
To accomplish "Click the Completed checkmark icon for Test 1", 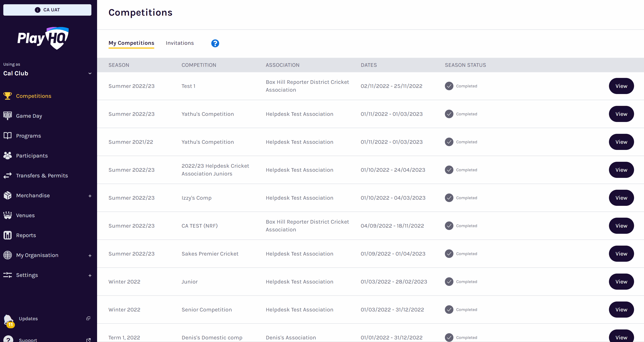I will 449,86.
